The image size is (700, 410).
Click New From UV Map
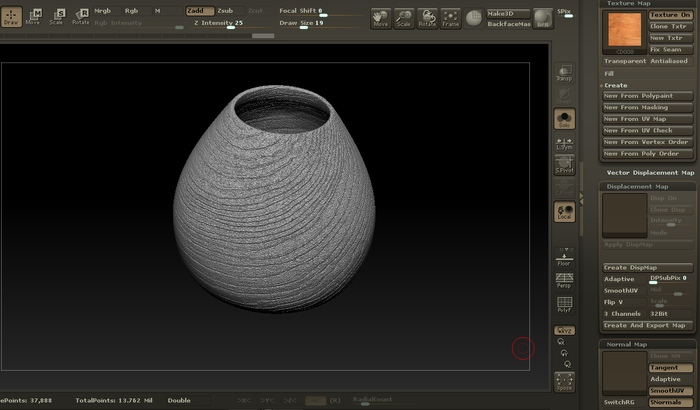tap(648, 119)
